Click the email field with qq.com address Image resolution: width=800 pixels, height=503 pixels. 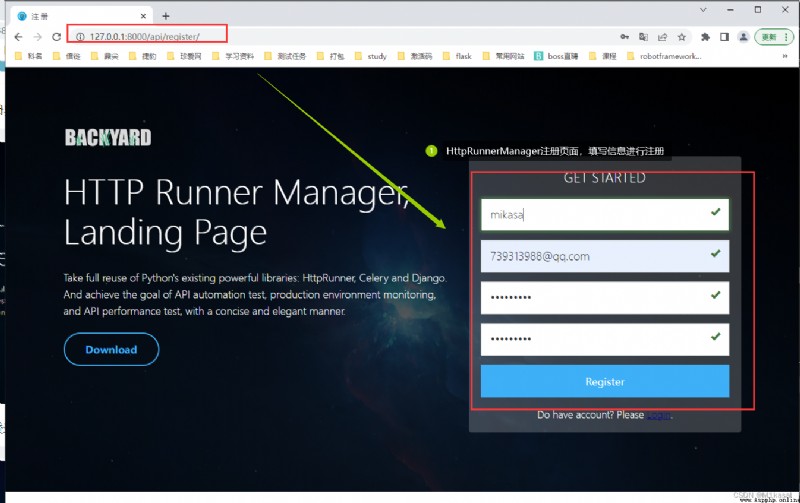pyautogui.click(x=605, y=256)
